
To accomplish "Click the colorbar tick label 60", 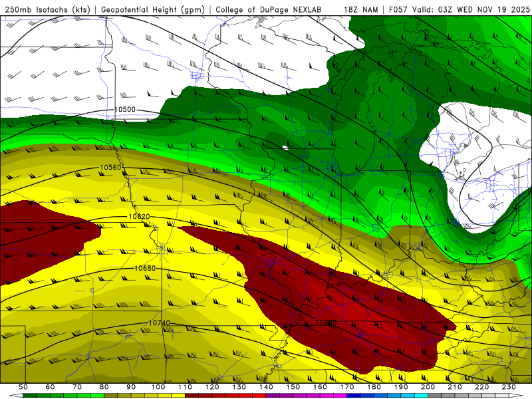I will [51, 387].
